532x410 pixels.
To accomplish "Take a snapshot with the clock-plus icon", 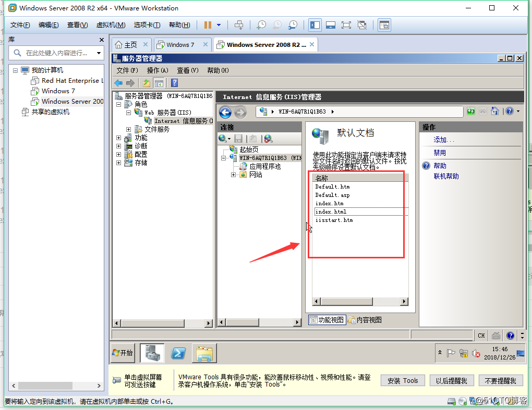I will coord(261,24).
